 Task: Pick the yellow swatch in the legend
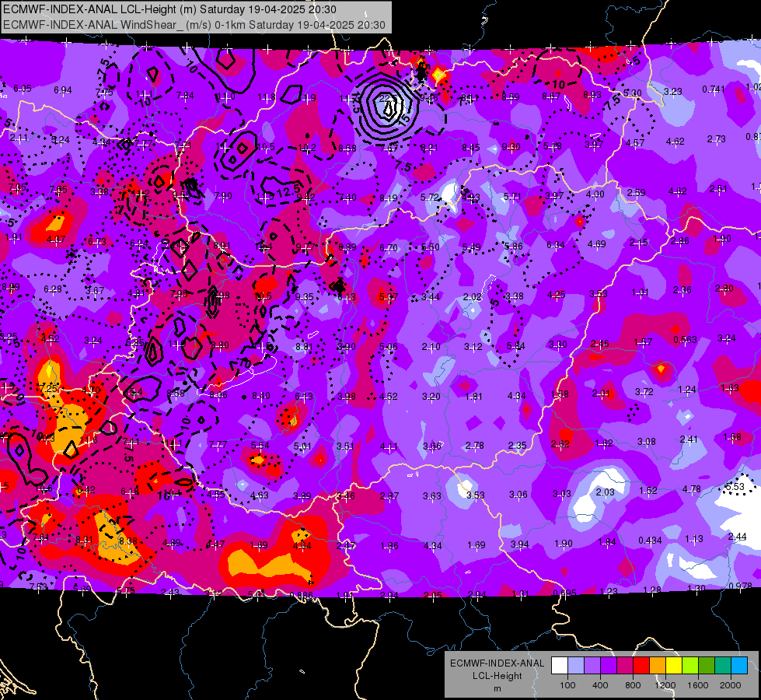click(674, 665)
